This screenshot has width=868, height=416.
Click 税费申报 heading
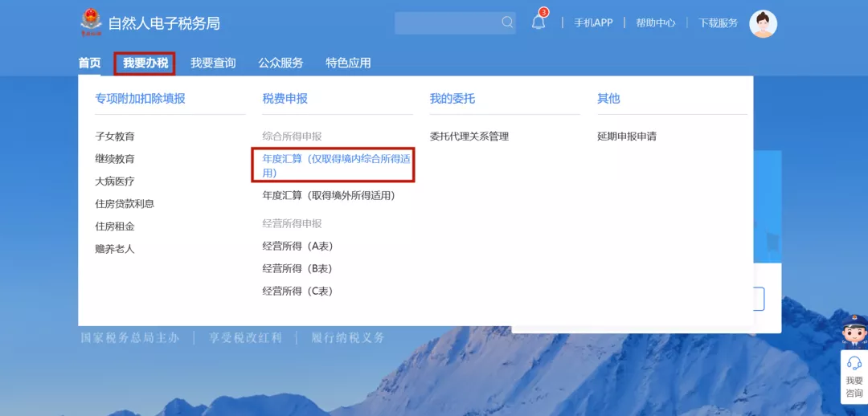(x=285, y=99)
